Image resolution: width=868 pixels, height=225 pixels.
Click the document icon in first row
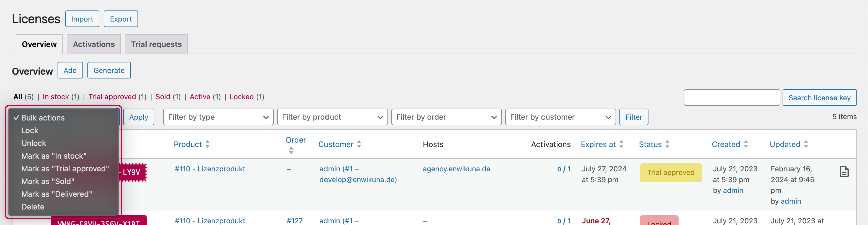(x=844, y=172)
